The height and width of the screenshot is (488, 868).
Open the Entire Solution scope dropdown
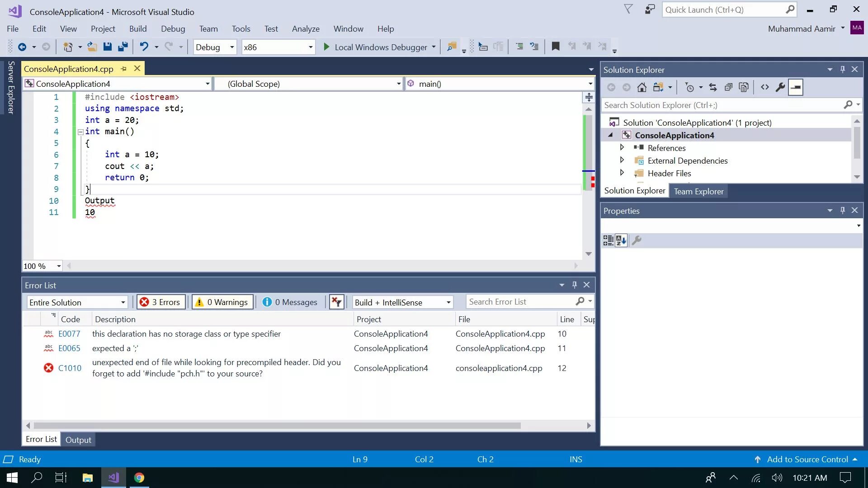tap(77, 302)
